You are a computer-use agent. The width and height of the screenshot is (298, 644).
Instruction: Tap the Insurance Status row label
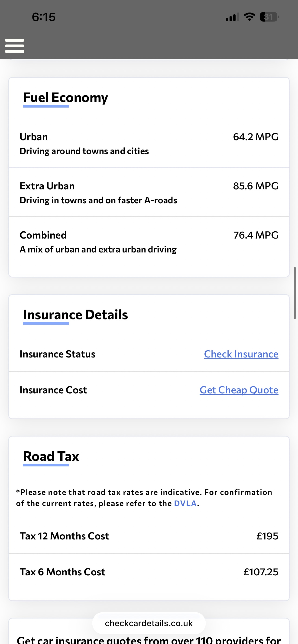tap(58, 354)
